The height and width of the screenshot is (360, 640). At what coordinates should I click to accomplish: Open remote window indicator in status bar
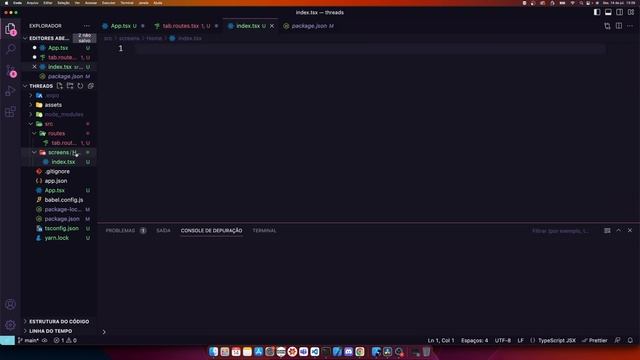pyautogui.click(x=7, y=340)
